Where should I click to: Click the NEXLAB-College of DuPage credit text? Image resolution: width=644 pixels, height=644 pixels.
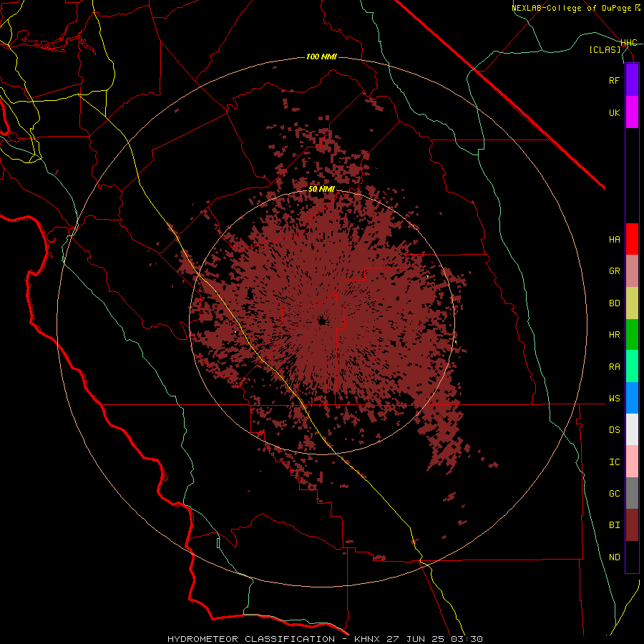click(x=576, y=8)
